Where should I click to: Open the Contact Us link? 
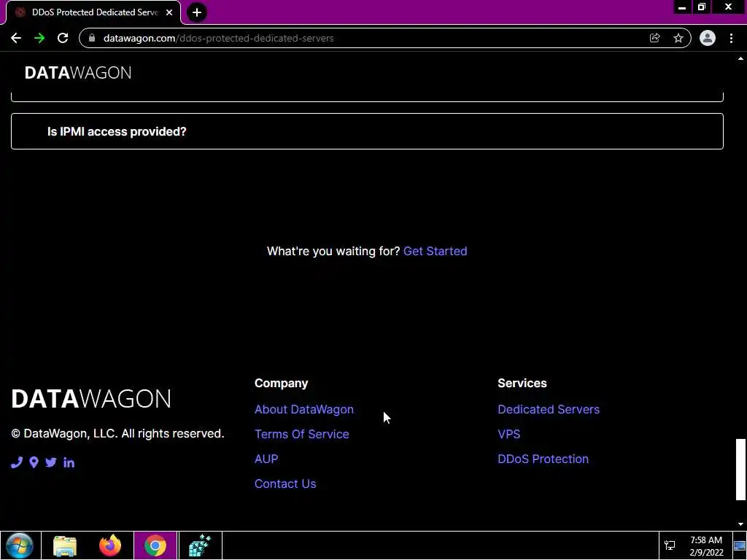[285, 484]
